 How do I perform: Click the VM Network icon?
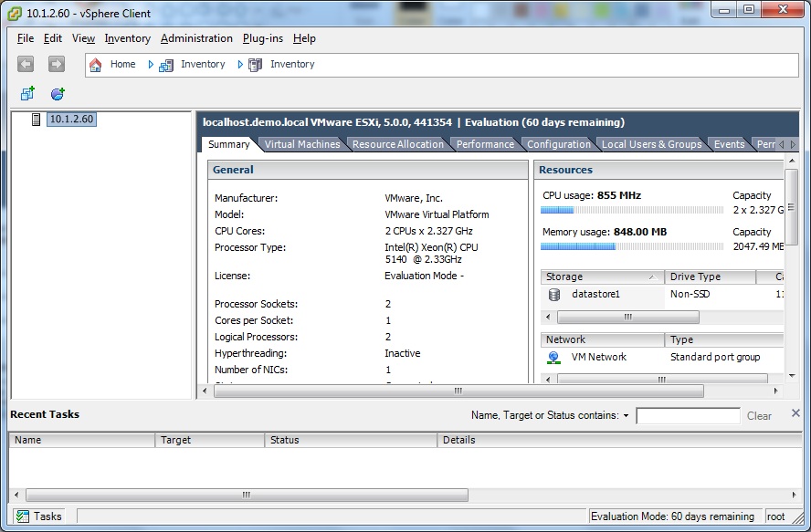[554, 357]
